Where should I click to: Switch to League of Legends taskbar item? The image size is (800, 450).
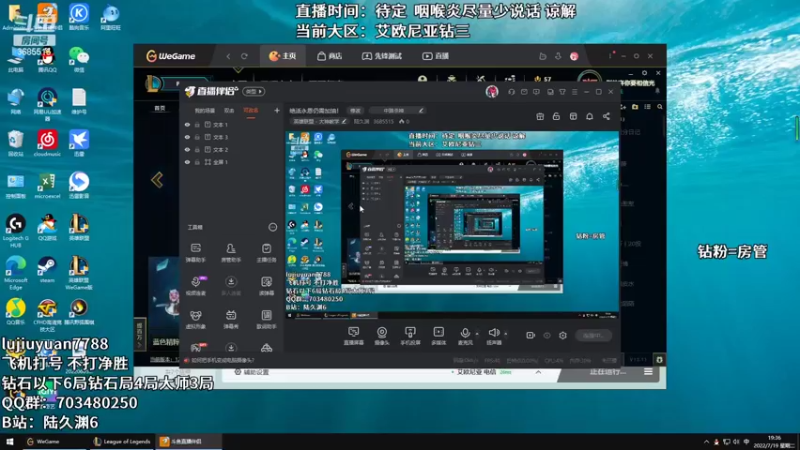coord(122,442)
